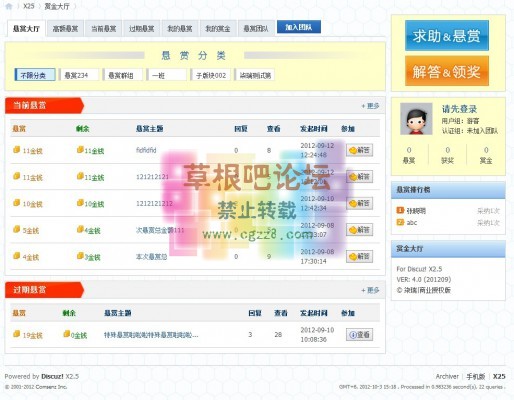Click the big 求助&悬赏 banner button

coord(447,36)
